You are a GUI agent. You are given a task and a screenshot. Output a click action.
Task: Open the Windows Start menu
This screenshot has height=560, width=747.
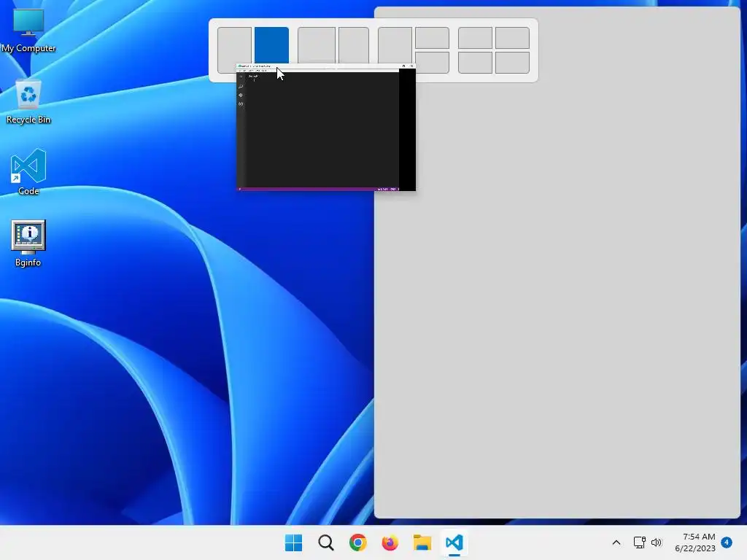point(293,542)
